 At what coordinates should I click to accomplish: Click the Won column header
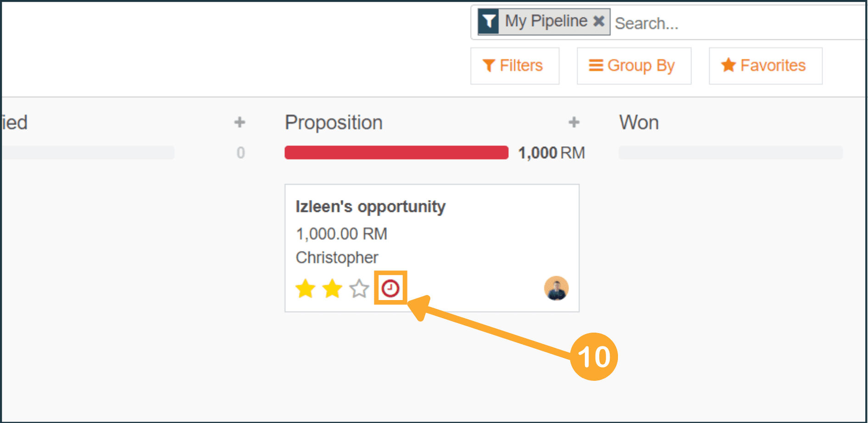(x=639, y=122)
